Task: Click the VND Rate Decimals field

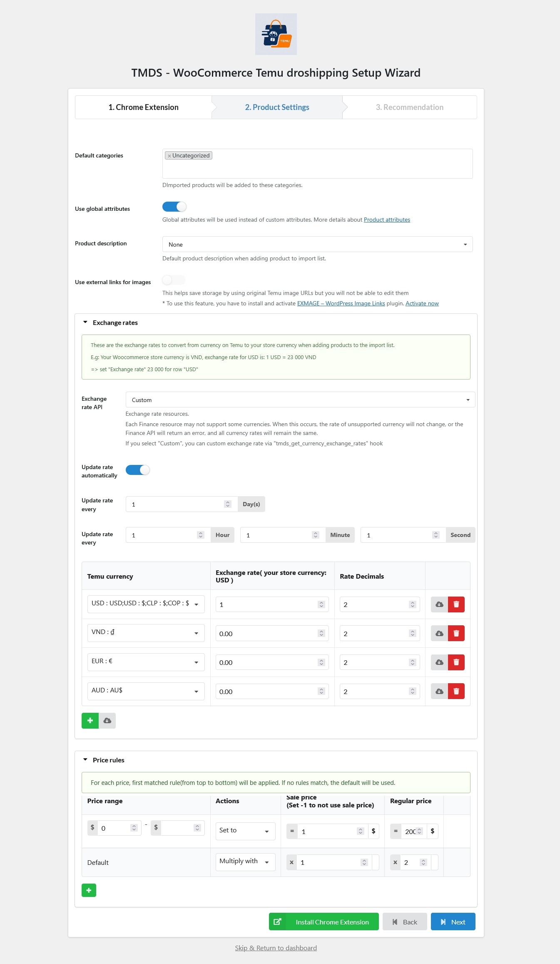Action: [380, 634]
